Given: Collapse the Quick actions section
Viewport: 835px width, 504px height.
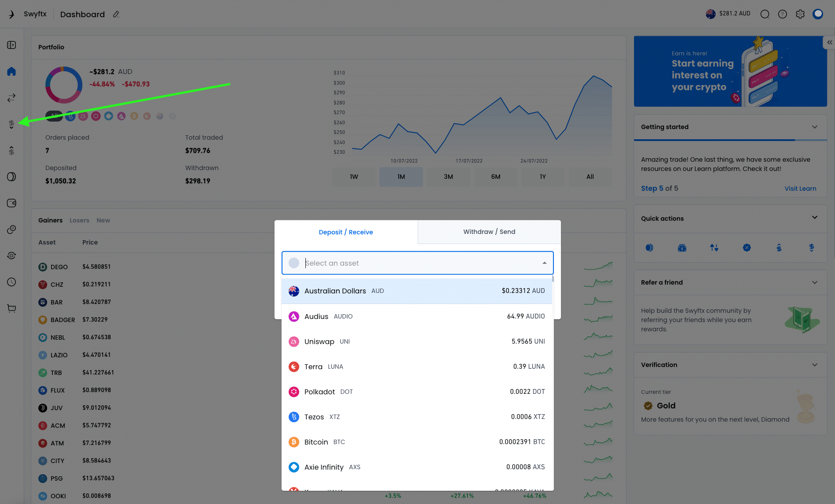Looking at the screenshot, I should point(815,217).
